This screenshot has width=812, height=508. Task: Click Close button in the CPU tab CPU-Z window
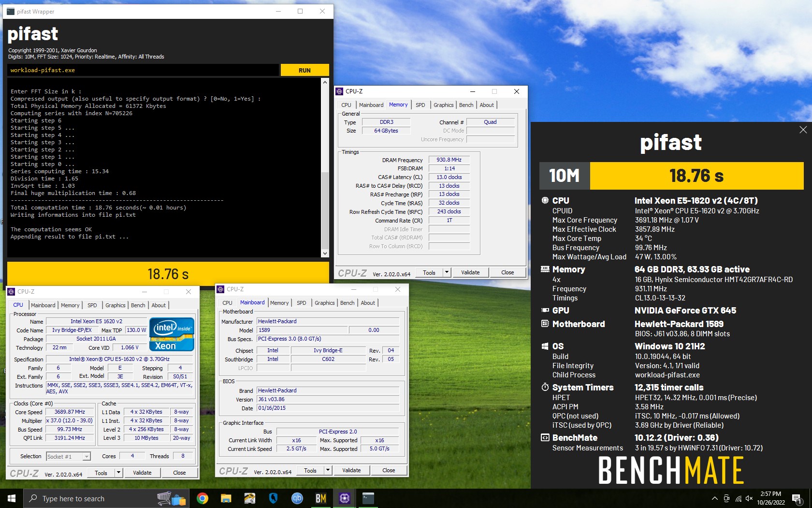point(179,473)
